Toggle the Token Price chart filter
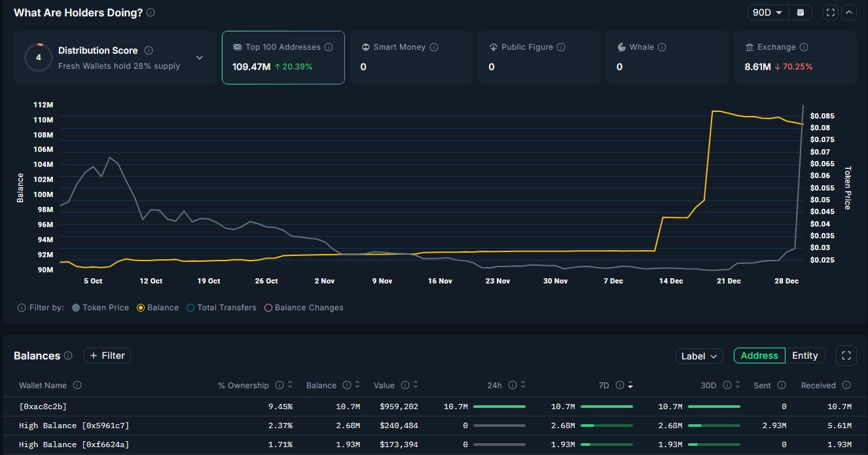Image resolution: width=868 pixels, height=455 pixels. pos(100,308)
